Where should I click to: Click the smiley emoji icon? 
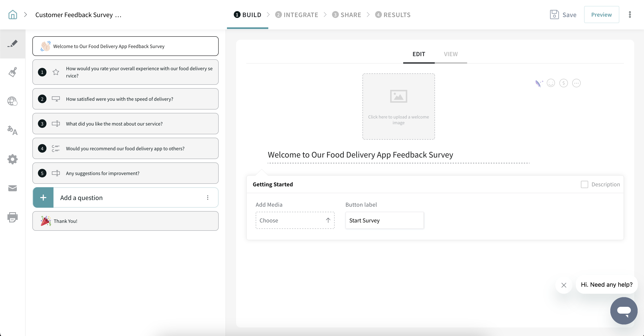click(x=551, y=83)
